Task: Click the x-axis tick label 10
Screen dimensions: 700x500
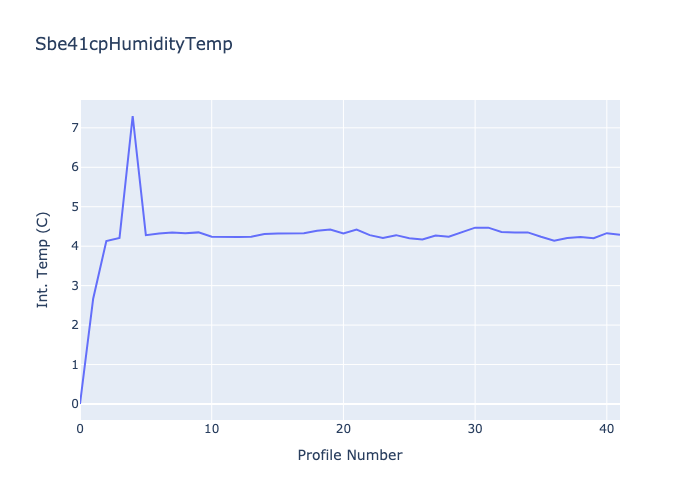Action: coord(212,429)
